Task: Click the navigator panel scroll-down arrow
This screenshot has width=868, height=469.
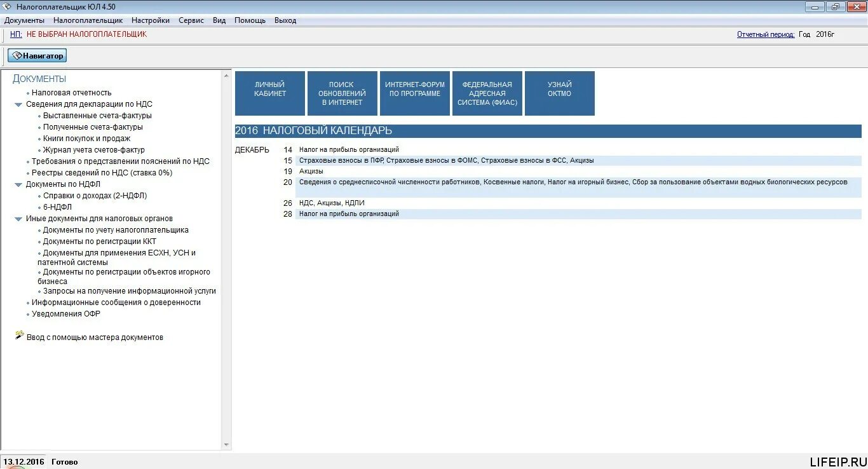Action: (227, 445)
